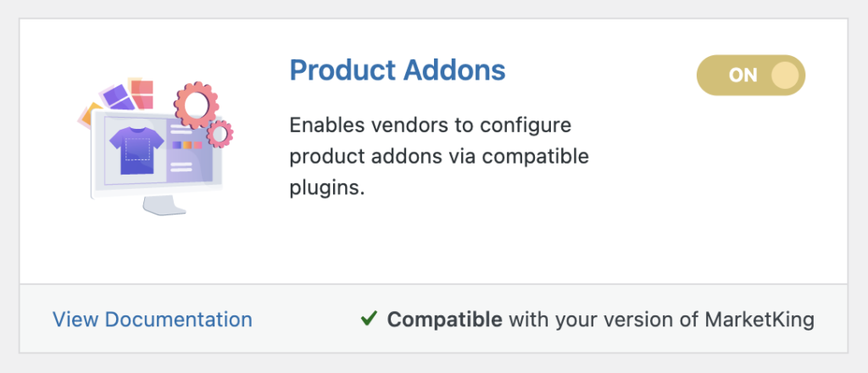Click the MarketKing word in the footer
The width and height of the screenshot is (868, 373).
[759, 320]
